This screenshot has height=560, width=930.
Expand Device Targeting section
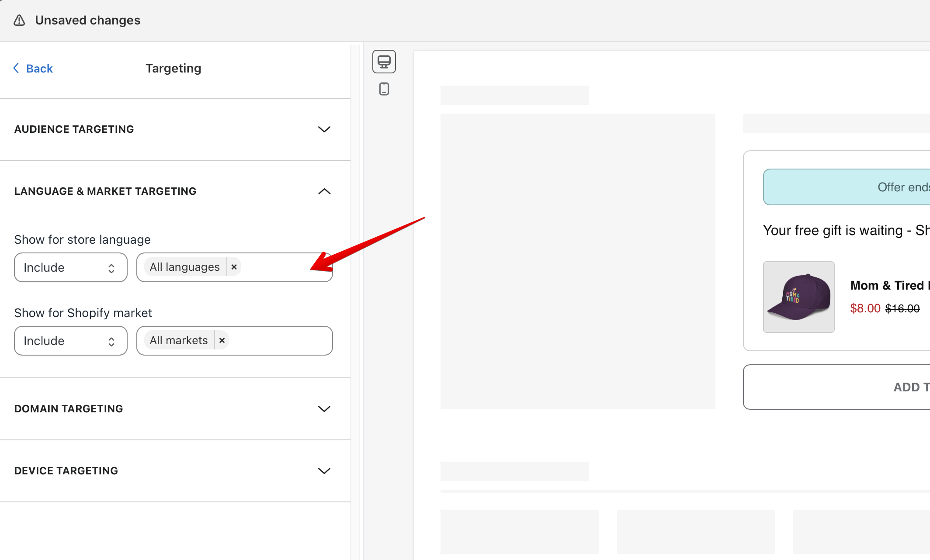pyautogui.click(x=324, y=471)
